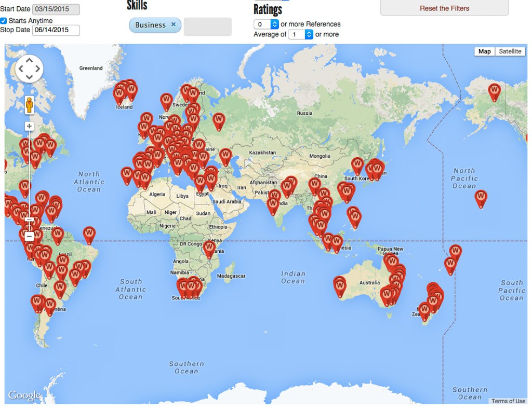Pan the map up with the arrow
Viewport: 532px width, 411px height.
(x=29, y=61)
